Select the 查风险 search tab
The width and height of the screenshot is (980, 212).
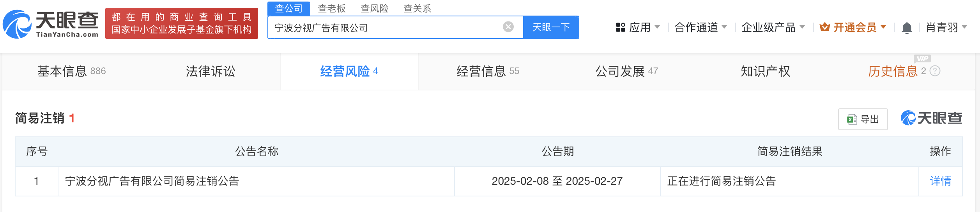(x=375, y=9)
